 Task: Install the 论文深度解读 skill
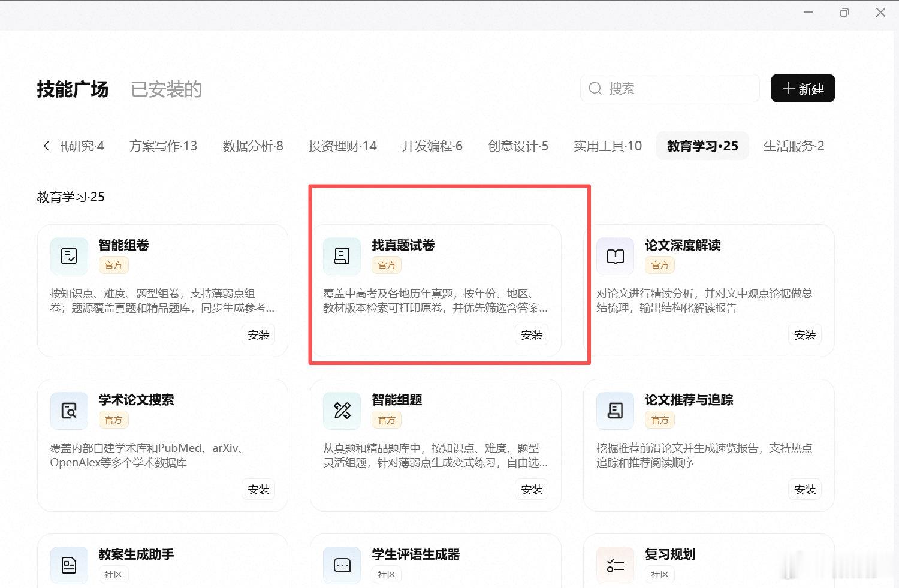tap(805, 335)
